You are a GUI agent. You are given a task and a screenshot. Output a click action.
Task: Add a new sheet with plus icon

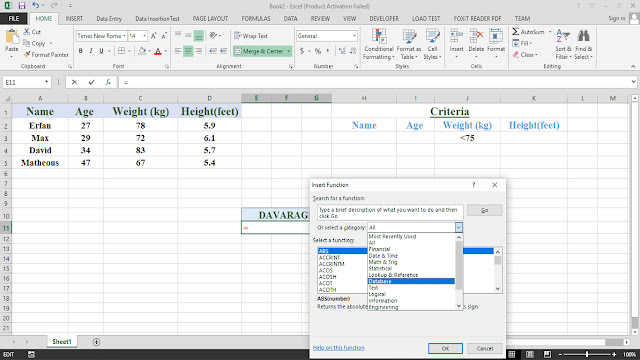96,342
